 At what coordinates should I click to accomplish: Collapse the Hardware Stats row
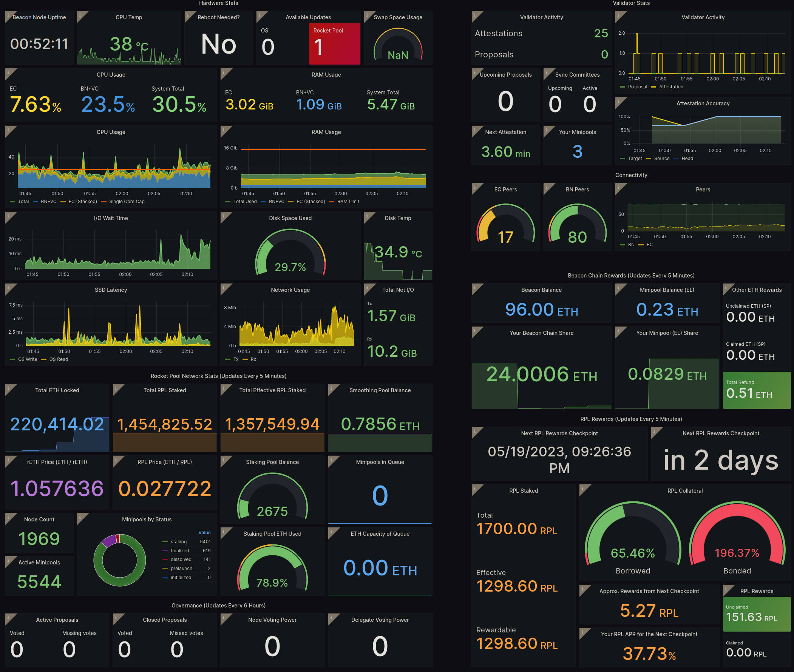[x=218, y=3]
